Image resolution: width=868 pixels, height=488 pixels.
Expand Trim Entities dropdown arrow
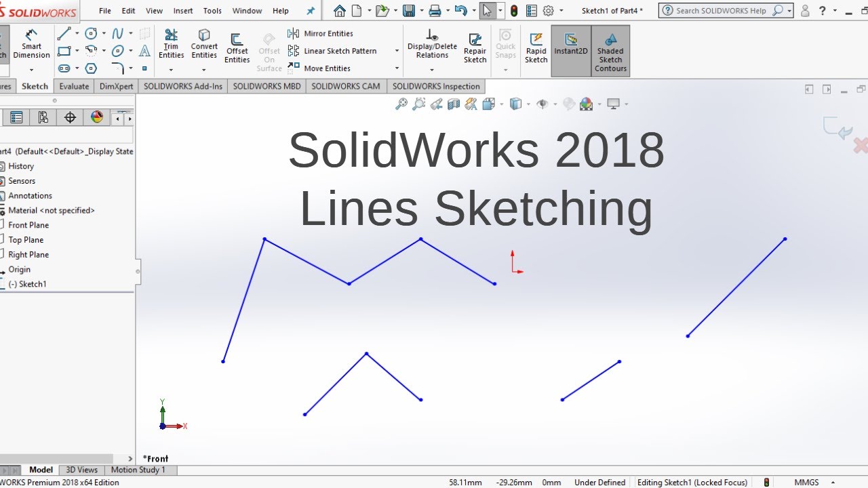point(171,69)
